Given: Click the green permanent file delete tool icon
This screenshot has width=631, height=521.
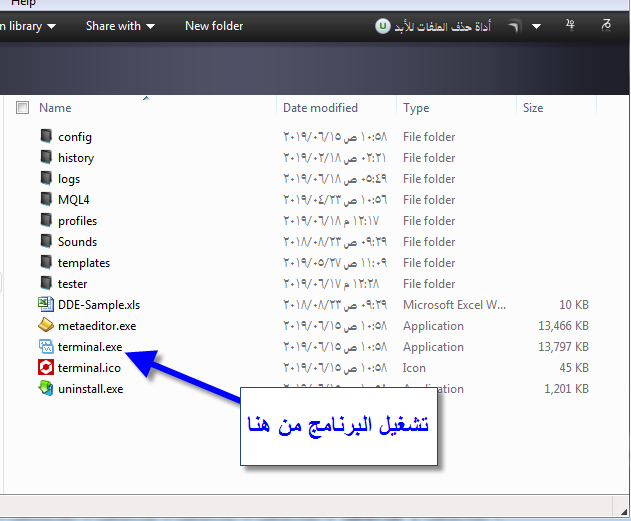Looking at the screenshot, I should tap(382, 26).
